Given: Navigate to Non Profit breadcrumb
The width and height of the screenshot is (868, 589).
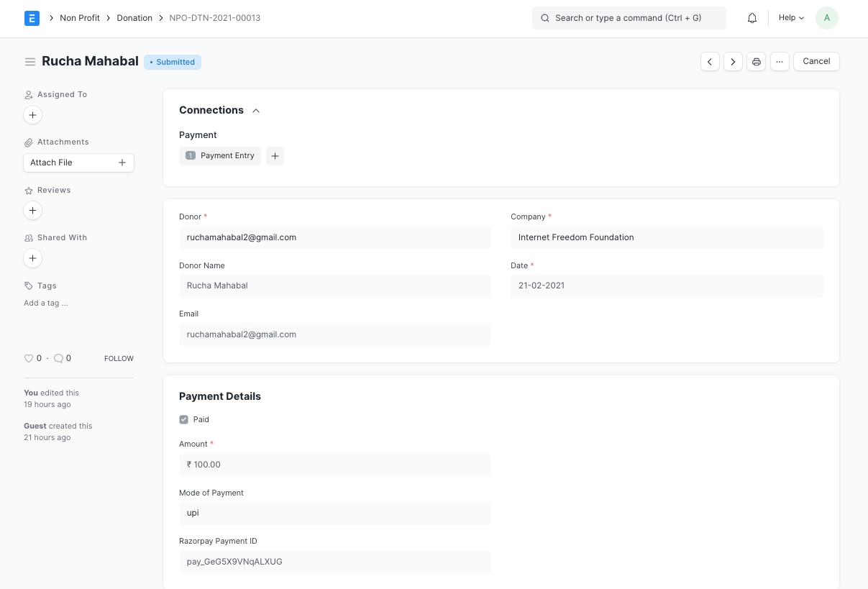Looking at the screenshot, I should 80,18.
